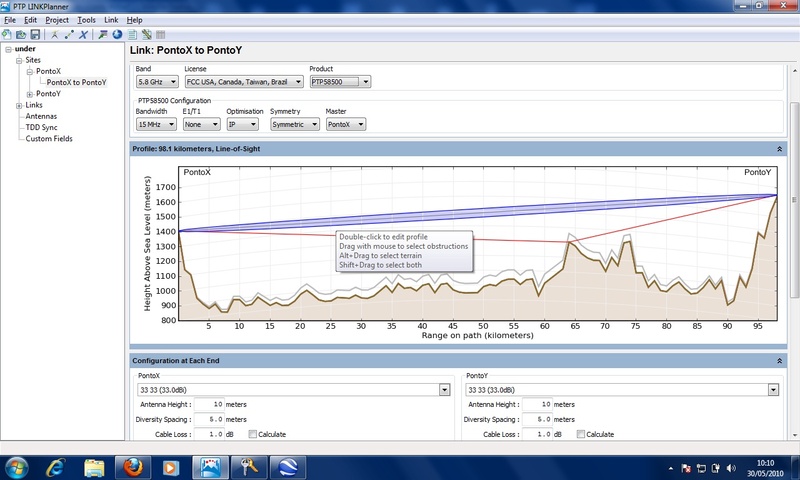Click the Google Earth globe toolbar icon
Viewport: 800px width, 480px height.
point(116,34)
